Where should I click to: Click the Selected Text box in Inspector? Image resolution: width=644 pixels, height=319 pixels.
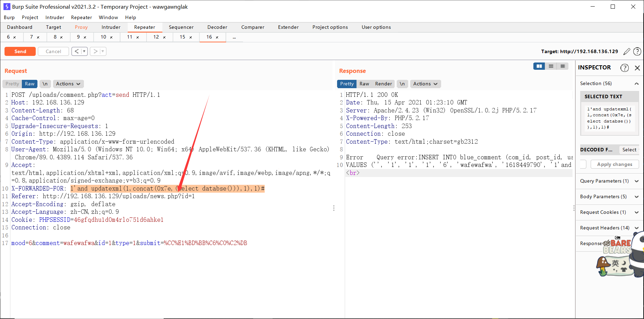[x=609, y=118]
